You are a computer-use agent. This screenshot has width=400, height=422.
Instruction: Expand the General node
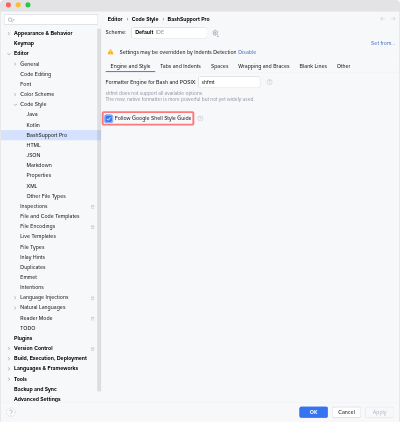coord(15,64)
